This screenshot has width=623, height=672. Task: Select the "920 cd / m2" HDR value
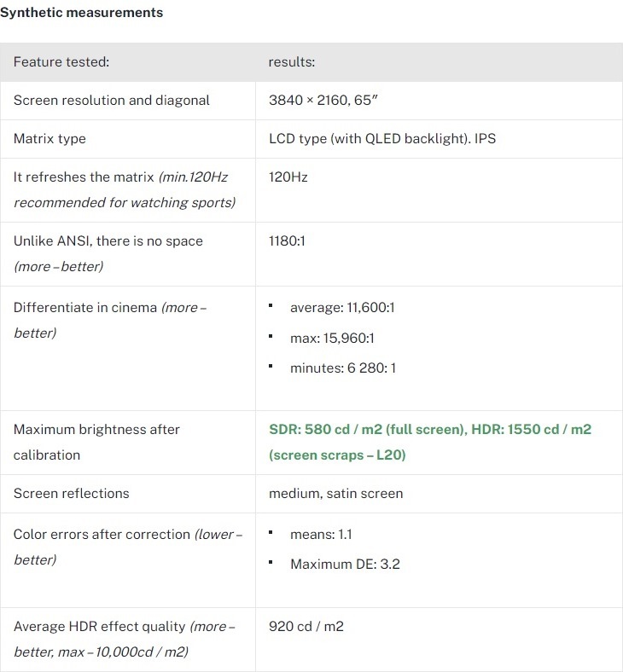click(306, 627)
